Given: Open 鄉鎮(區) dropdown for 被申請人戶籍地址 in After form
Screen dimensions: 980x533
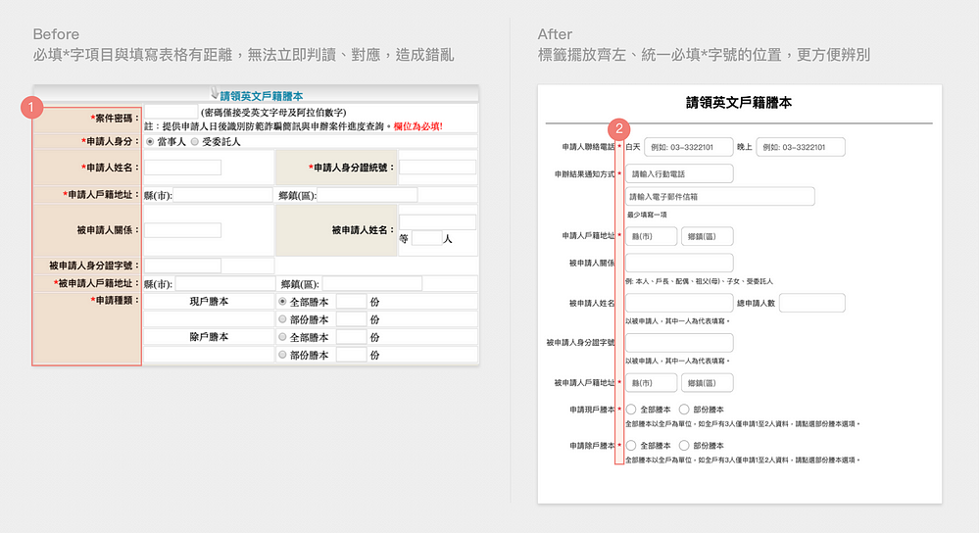Looking at the screenshot, I should (x=707, y=383).
